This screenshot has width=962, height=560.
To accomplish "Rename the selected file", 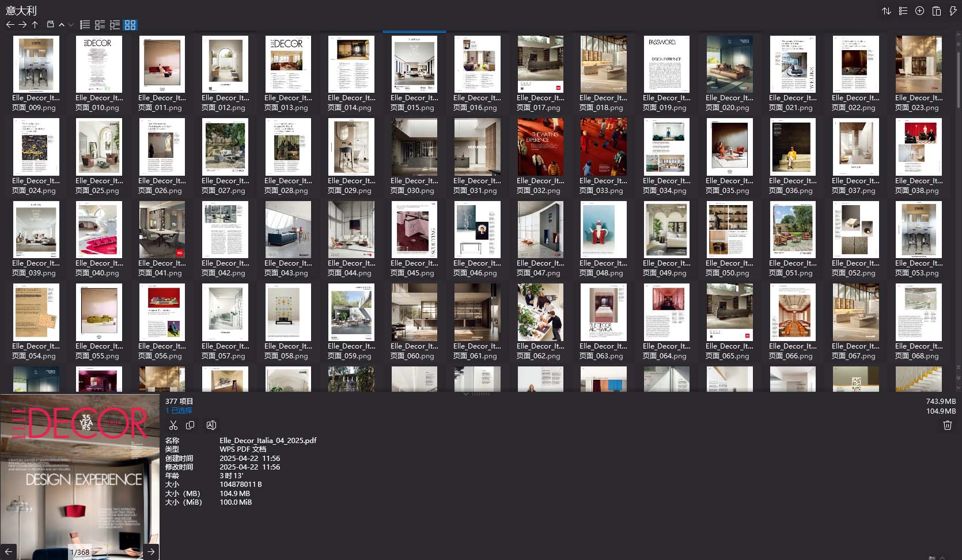I will tap(211, 425).
